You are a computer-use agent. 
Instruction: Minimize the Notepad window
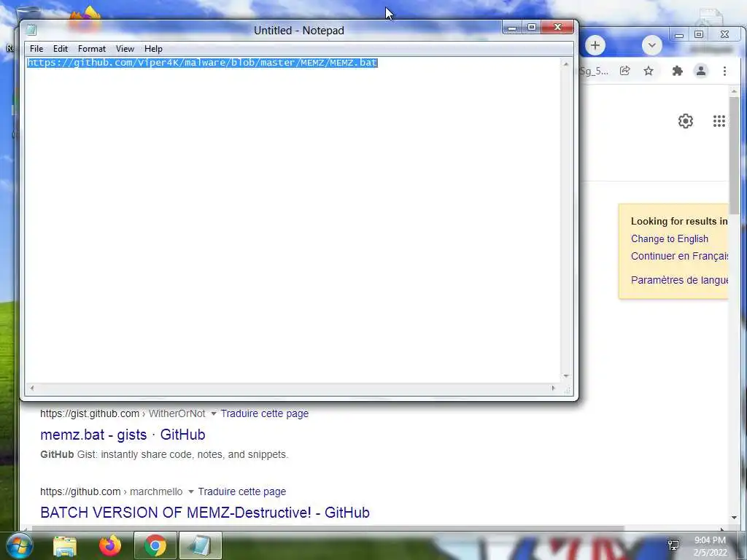pos(512,28)
